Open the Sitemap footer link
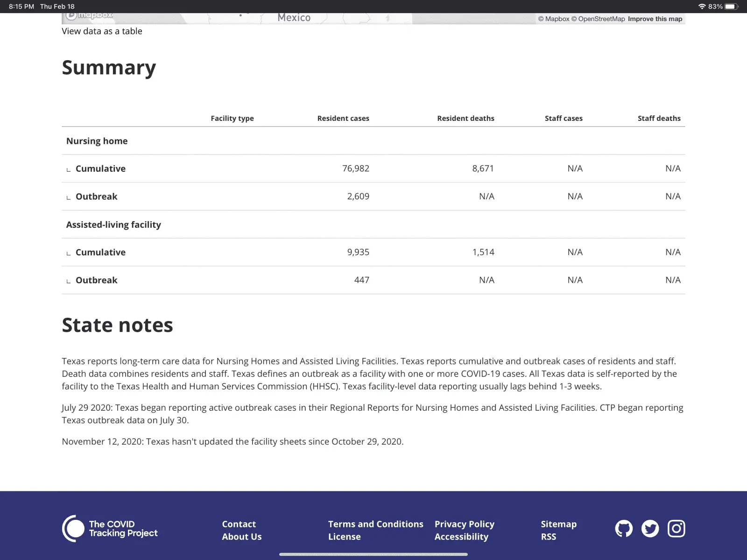 pos(558,524)
